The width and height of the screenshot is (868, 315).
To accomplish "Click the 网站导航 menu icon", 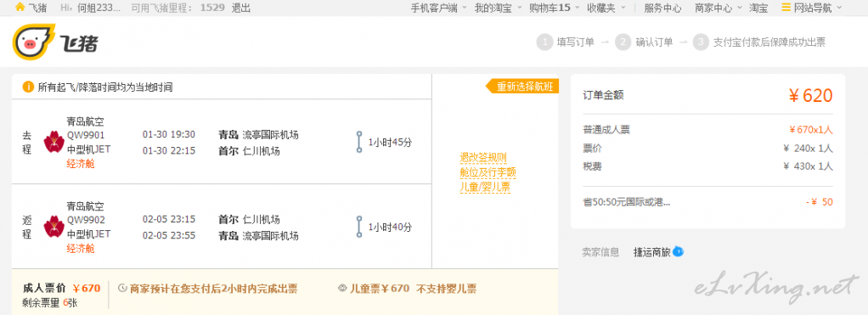I will click(786, 8).
